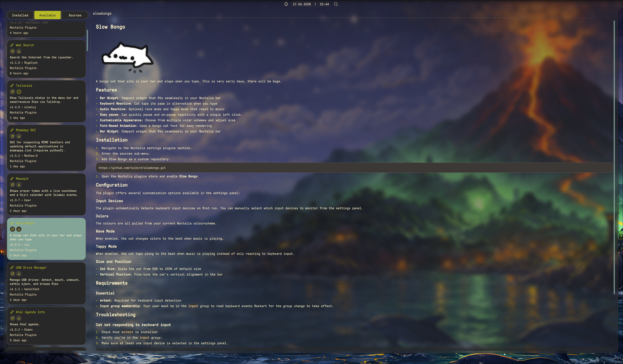The height and width of the screenshot is (364, 623).
Task: Click the slowbongo.git repository URL box
Action: 354,168
